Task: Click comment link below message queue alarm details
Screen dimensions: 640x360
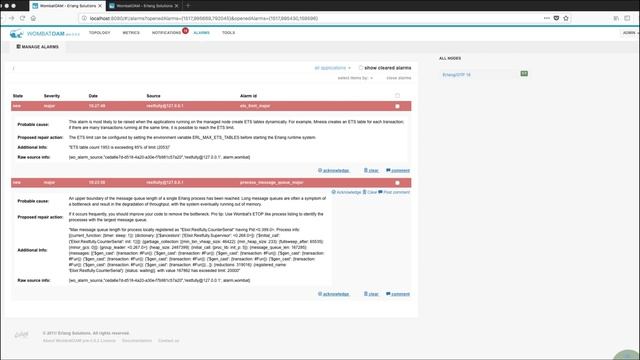Action: (x=398, y=294)
